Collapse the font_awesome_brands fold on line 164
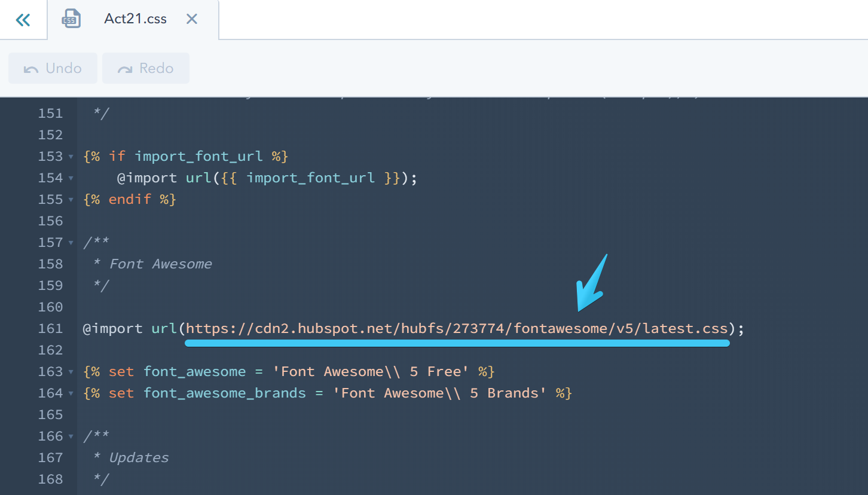The image size is (868, 495). pyautogui.click(x=71, y=393)
